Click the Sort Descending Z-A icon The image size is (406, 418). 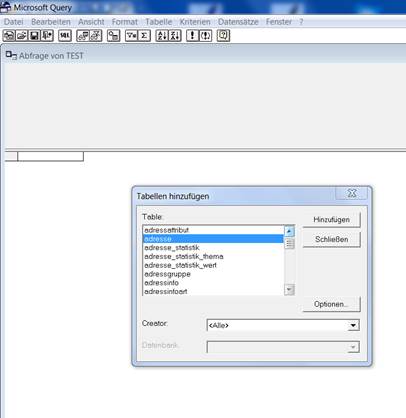point(175,35)
